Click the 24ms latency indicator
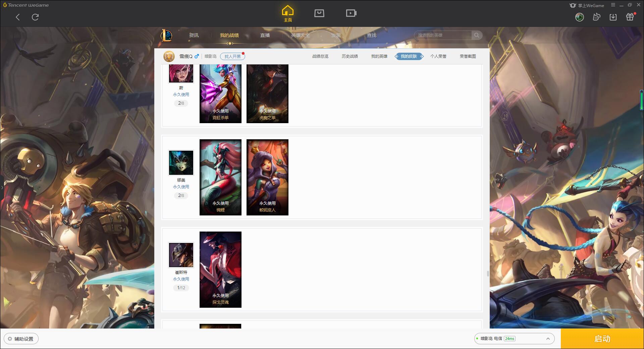The height and width of the screenshot is (349, 644). click(x=509, y=339)
